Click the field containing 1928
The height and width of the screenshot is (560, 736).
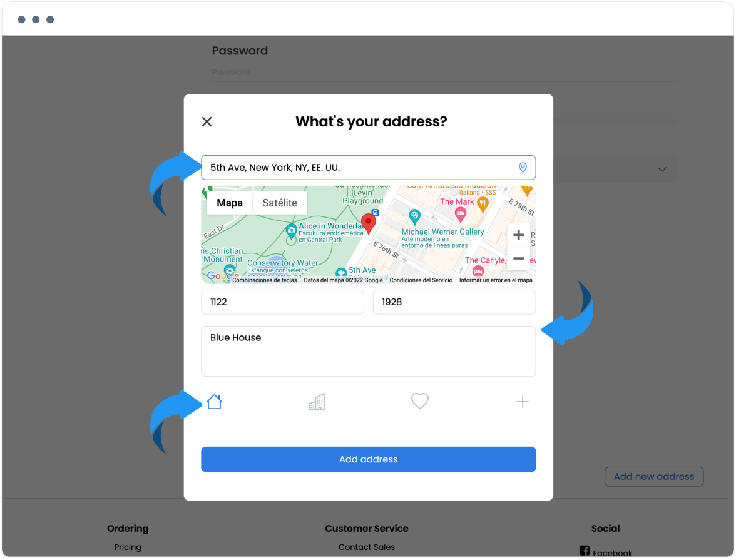click(x=454, y=302)
